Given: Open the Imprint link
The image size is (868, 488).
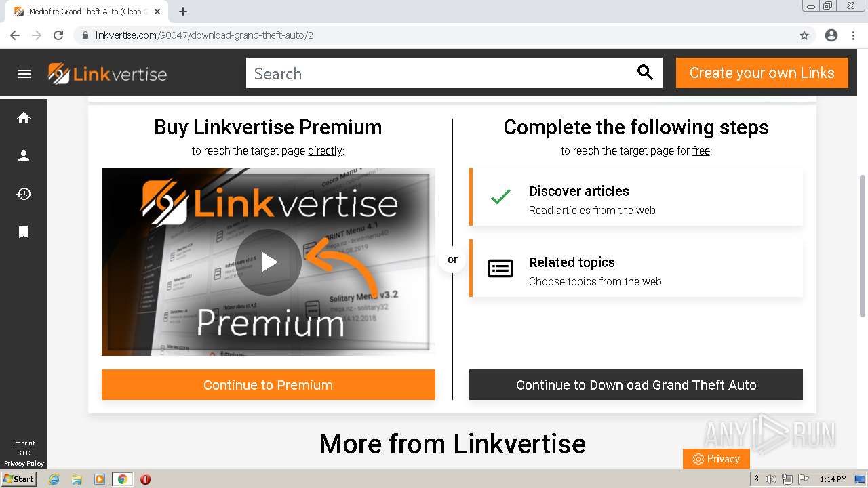Looking at the screenshot, I should pos(24,443).
